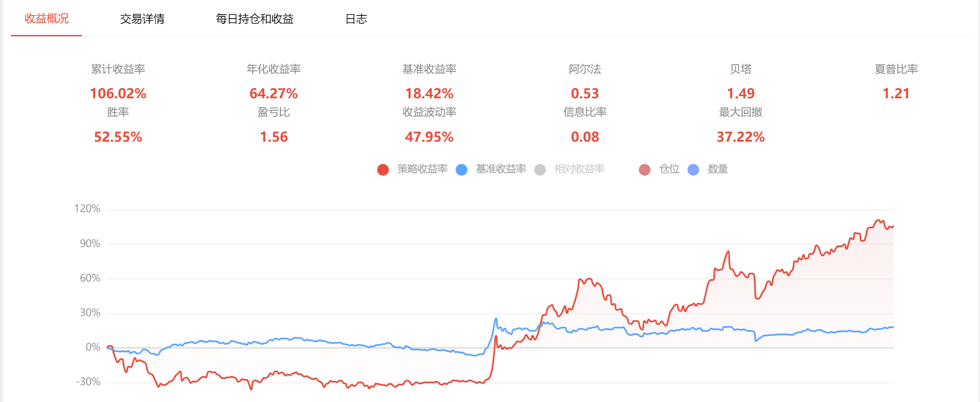Toggle the 仓位 legend label
This screenshot has height=402, width=980.
pyautogui.click(x=669, y=169)
